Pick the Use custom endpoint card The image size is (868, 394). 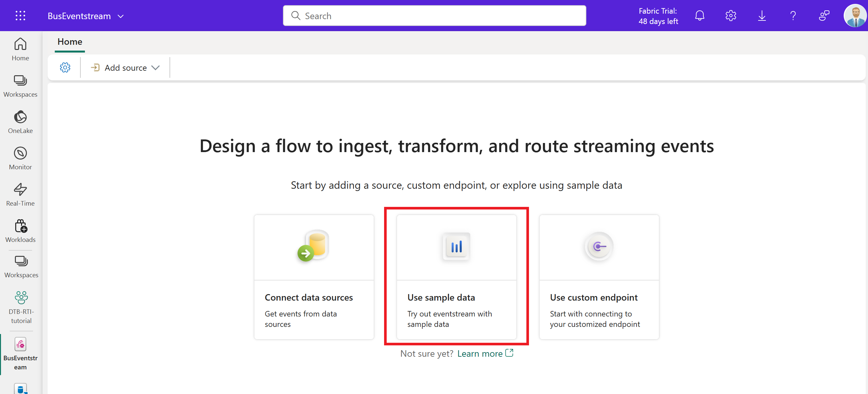(x=599, y=276)
